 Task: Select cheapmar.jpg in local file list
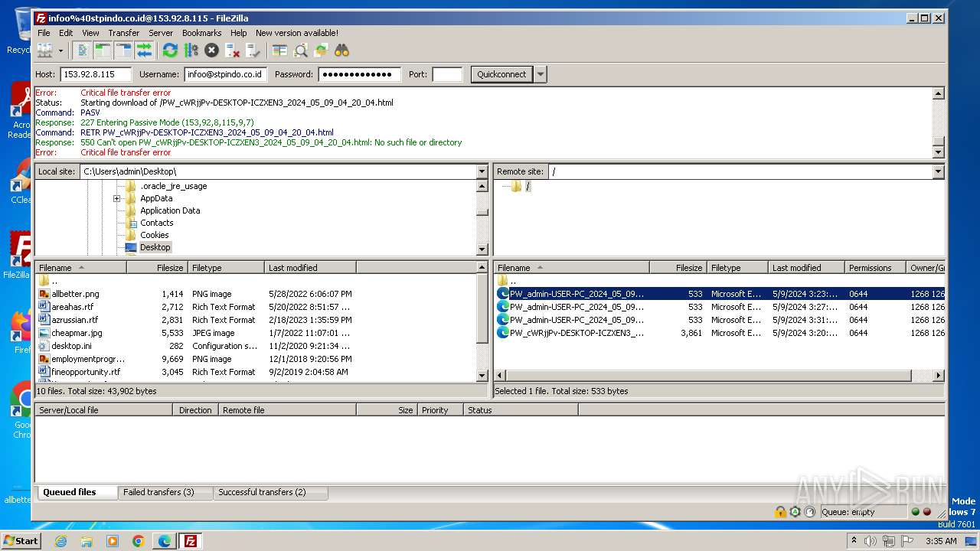pos(77,333)
